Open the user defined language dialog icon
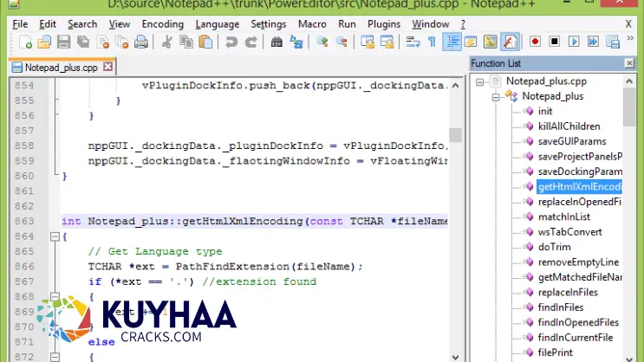Viewport: 644px width, 362px height. point(472,42)
